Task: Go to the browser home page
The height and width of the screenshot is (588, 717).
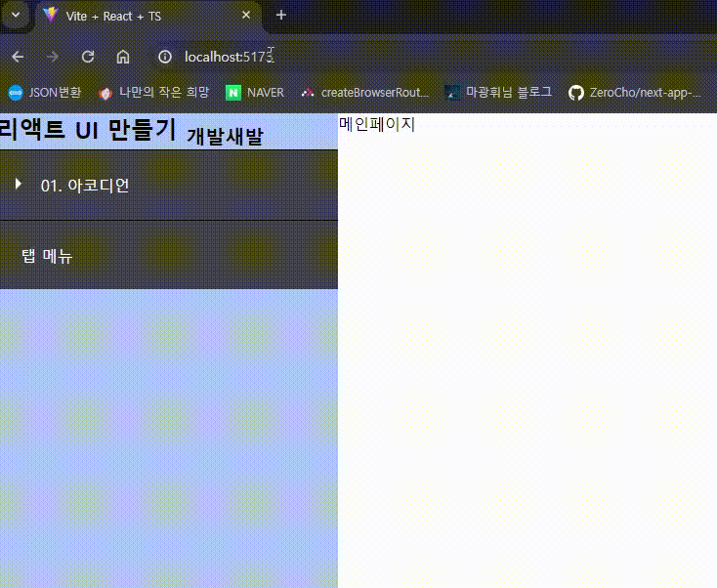Action: click(123, 57)
